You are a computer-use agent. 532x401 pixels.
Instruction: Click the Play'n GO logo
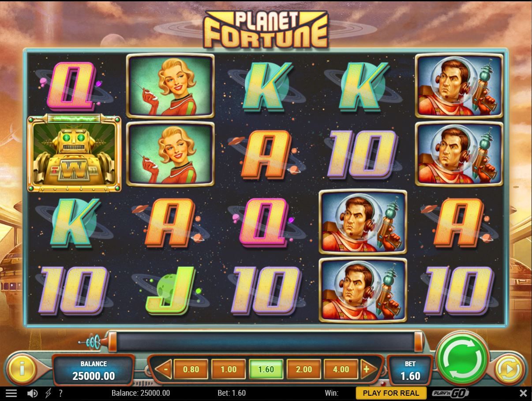point(450,393)
